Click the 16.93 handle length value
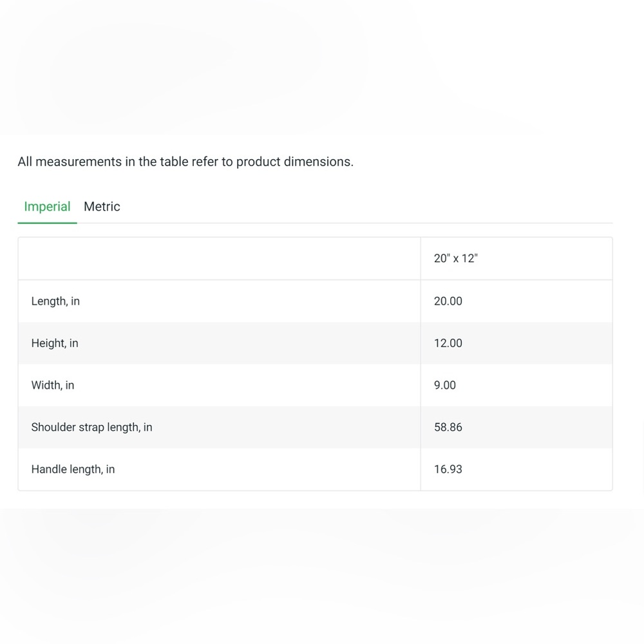Screen dimensions: 644x644 point(448,469)
